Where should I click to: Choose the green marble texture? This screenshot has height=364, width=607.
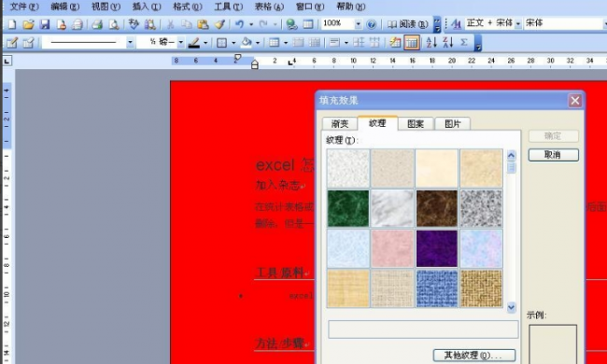(348, 208)
